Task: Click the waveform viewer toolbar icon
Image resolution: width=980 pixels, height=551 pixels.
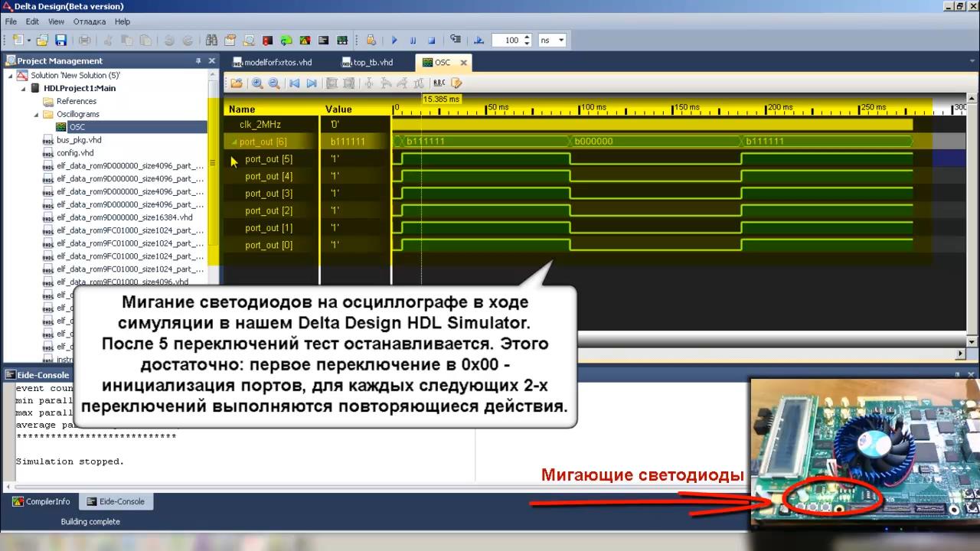Action: (x=341, y=40)
